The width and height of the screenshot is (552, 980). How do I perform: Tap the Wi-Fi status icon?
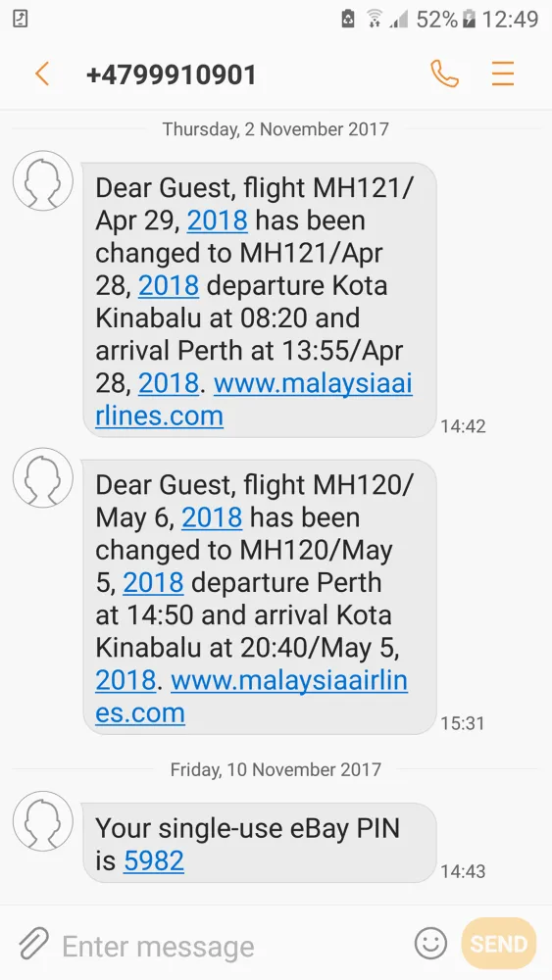pos(375,19)
